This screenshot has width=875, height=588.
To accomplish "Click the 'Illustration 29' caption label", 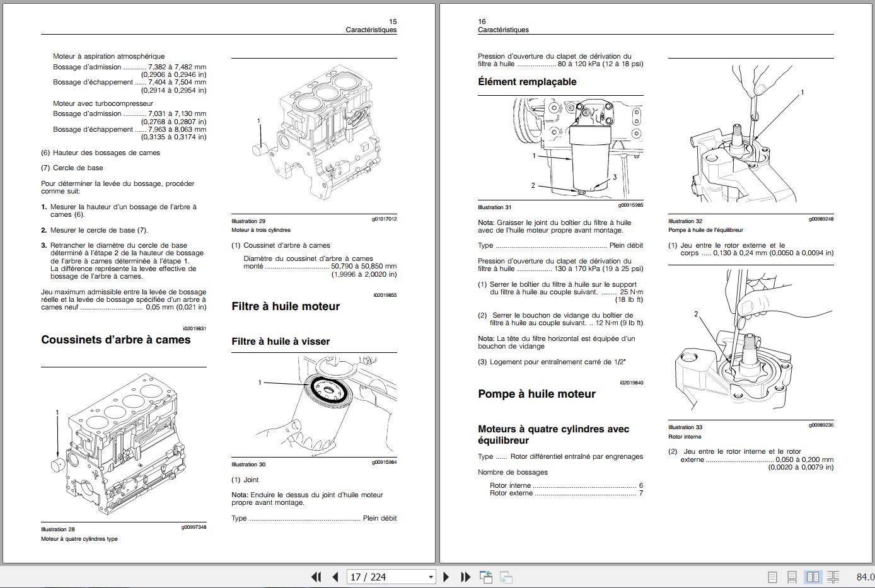I will pos(248,221).
